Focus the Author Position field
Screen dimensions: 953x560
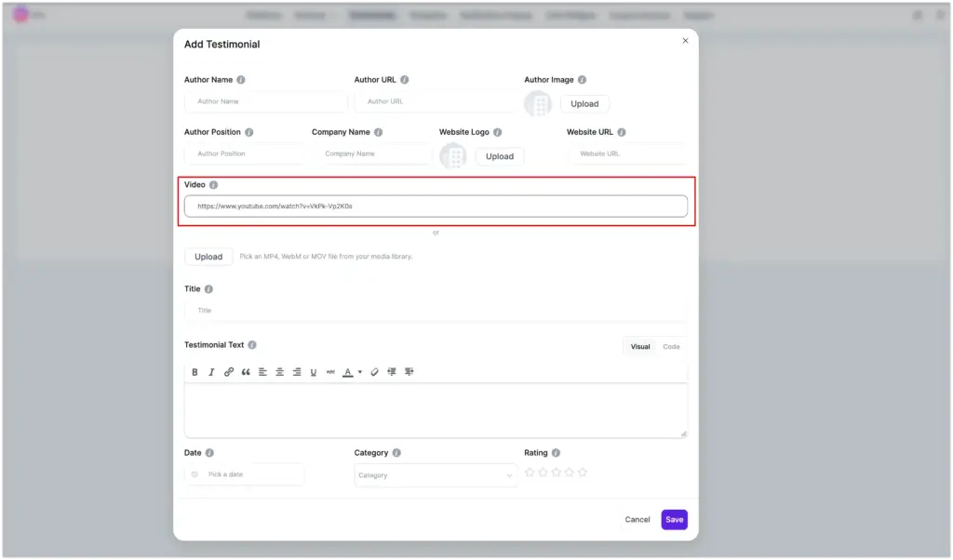[245, 154]
